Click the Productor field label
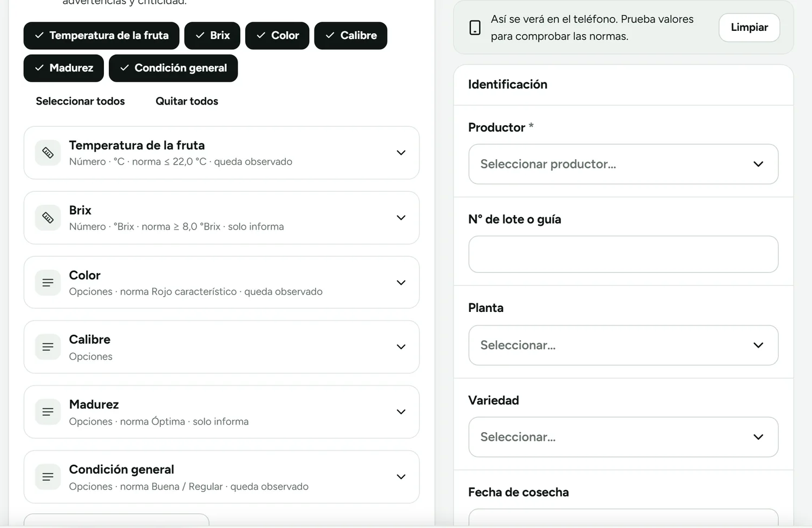This screenshot has width=812, height=528. [x=501, y=127]
